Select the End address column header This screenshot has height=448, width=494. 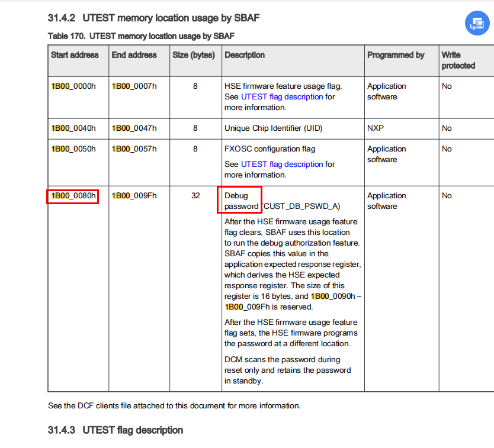pos(133,54)
